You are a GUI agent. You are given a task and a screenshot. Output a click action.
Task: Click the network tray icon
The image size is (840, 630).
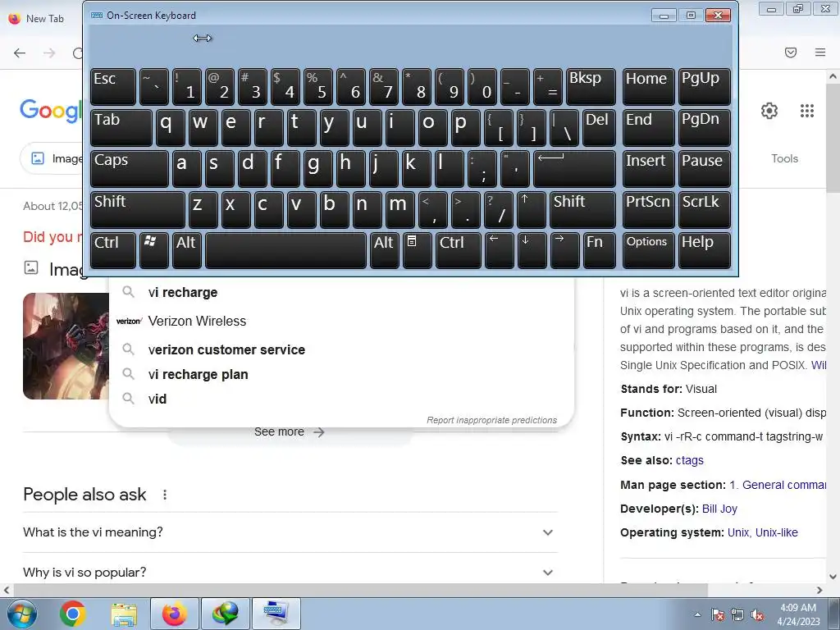click(x=737, y=614)
